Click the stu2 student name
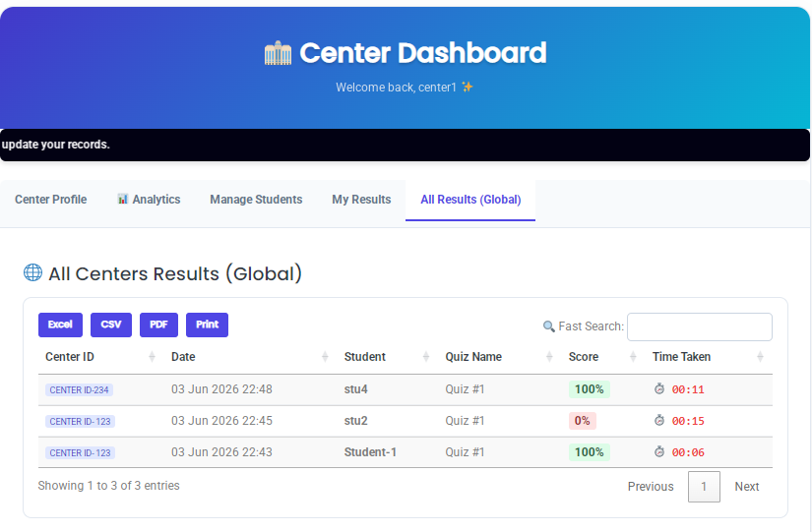Viewport: 812px width, 532px height. coord(355,421)
